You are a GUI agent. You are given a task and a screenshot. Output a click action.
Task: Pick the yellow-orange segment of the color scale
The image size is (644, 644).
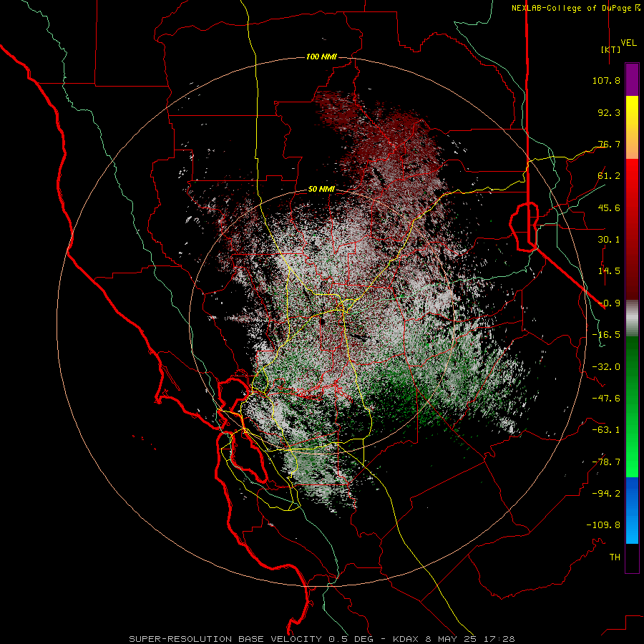632,127
